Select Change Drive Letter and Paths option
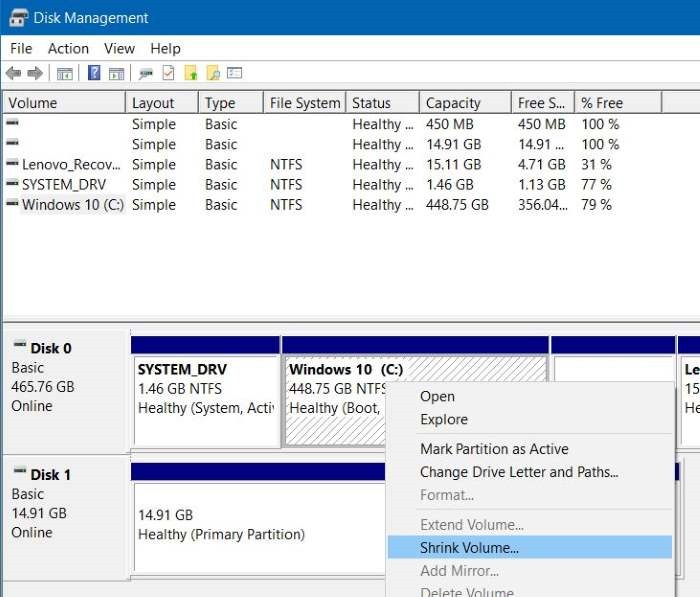Viewport: 700px width, 597px height. click(x=519, y=472)
